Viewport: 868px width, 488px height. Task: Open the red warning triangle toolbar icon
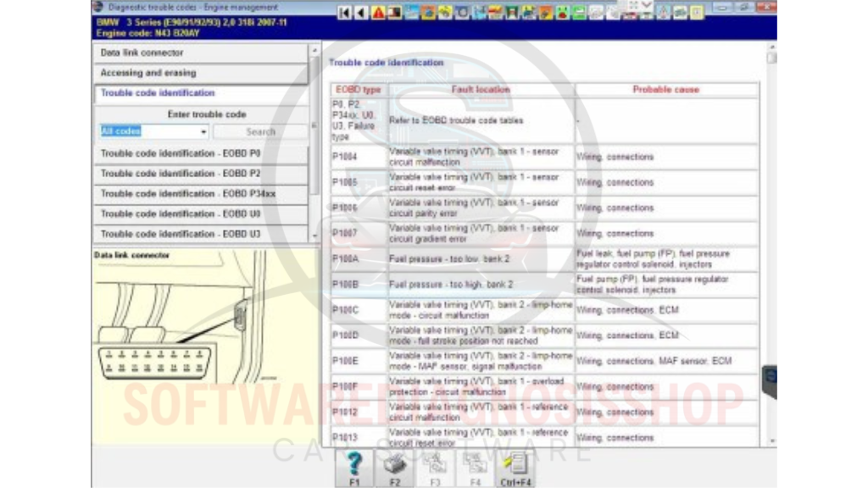(x=377, y=13)
